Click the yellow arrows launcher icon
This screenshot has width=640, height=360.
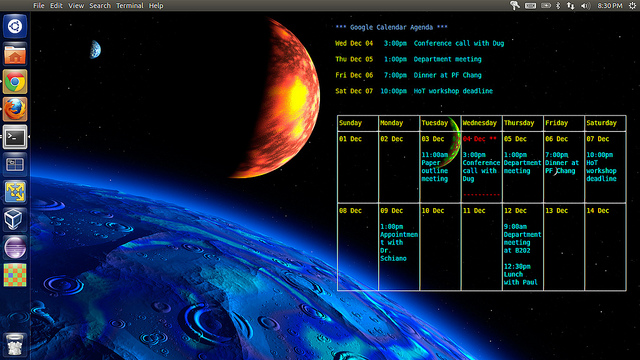click(15, 192)
